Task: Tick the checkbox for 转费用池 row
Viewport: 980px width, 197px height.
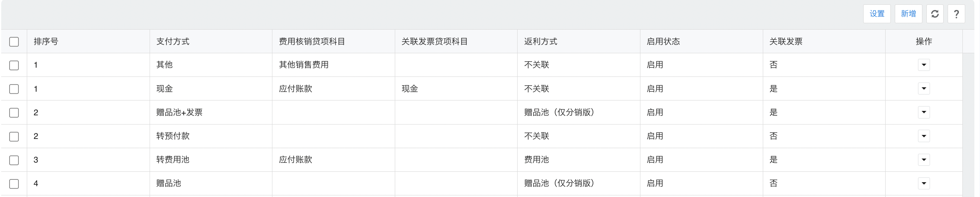Action: (14, 160)
